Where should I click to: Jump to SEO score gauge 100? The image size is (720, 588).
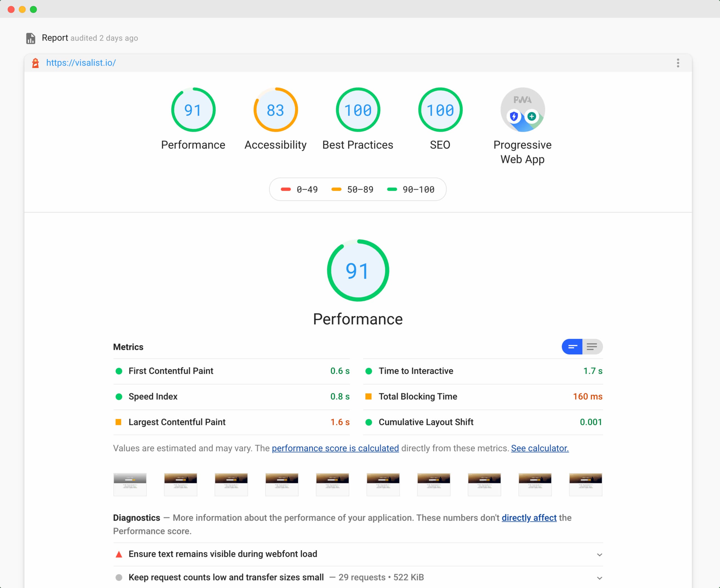[x=440, y=110]
